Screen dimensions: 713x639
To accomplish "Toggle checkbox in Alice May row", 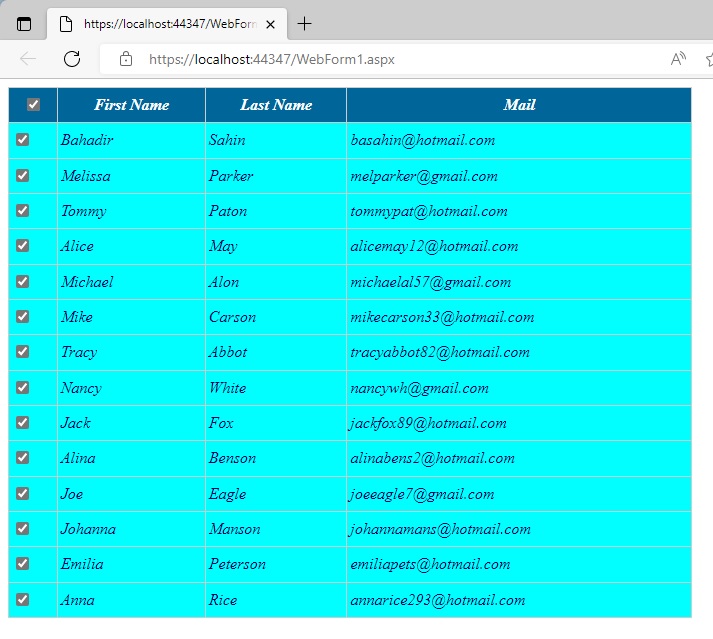I will [22, 246].
